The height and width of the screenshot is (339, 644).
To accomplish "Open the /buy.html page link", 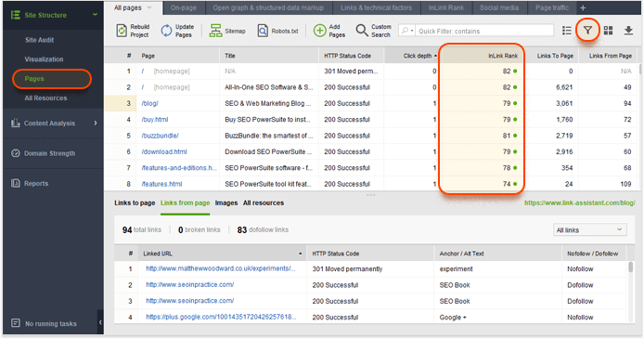I will (155, 120).
